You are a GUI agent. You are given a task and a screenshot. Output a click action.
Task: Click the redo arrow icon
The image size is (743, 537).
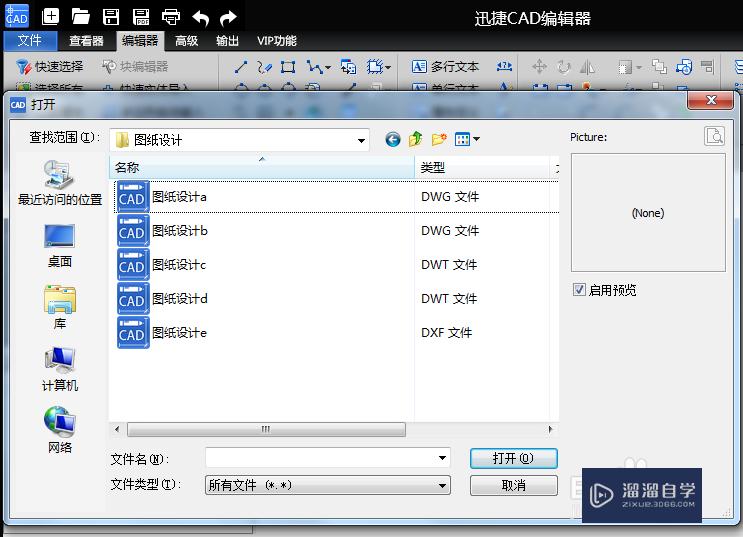coord(229,18)
